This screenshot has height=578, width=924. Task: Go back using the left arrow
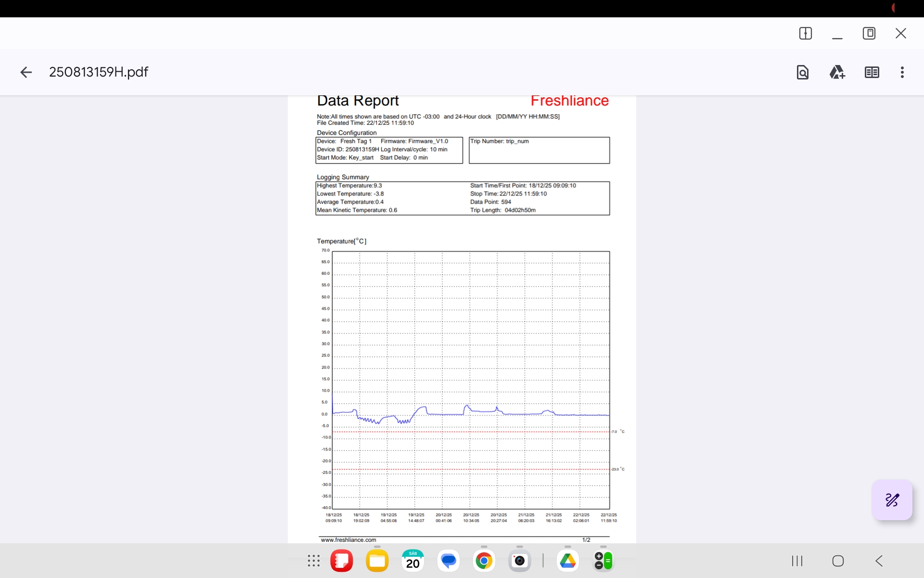[26, 72]
